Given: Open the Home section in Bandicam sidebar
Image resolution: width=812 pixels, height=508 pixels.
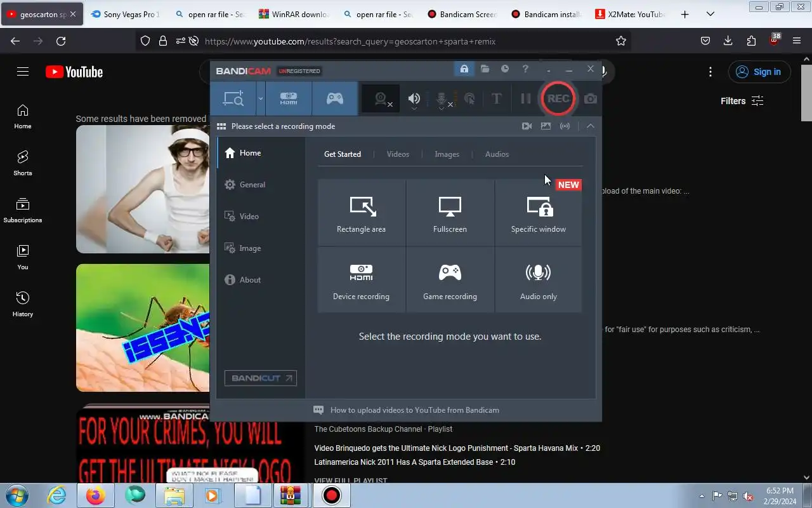Looking at the screenshot, I should (261, 153).
